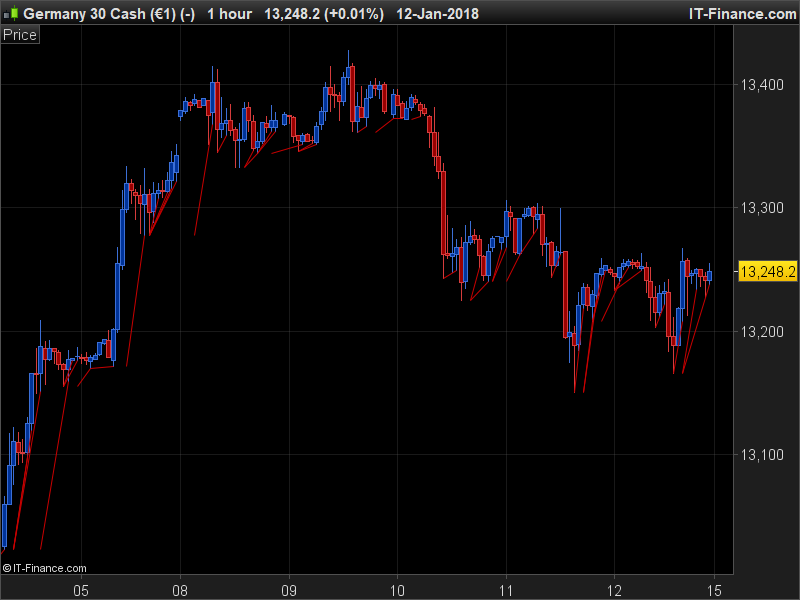
Task: Click the 1 hour timeframe selector
Action: point(230,13)
